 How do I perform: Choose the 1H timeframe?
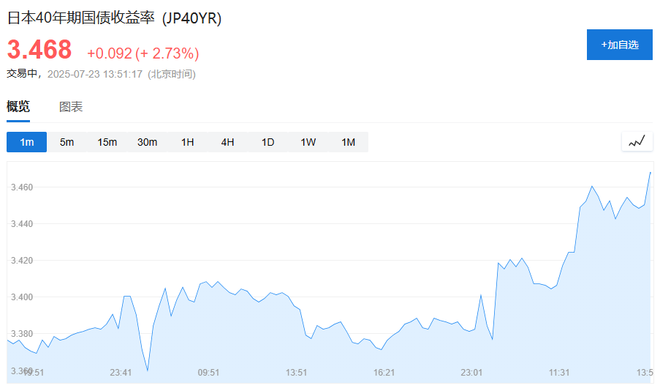pos(187,142)
